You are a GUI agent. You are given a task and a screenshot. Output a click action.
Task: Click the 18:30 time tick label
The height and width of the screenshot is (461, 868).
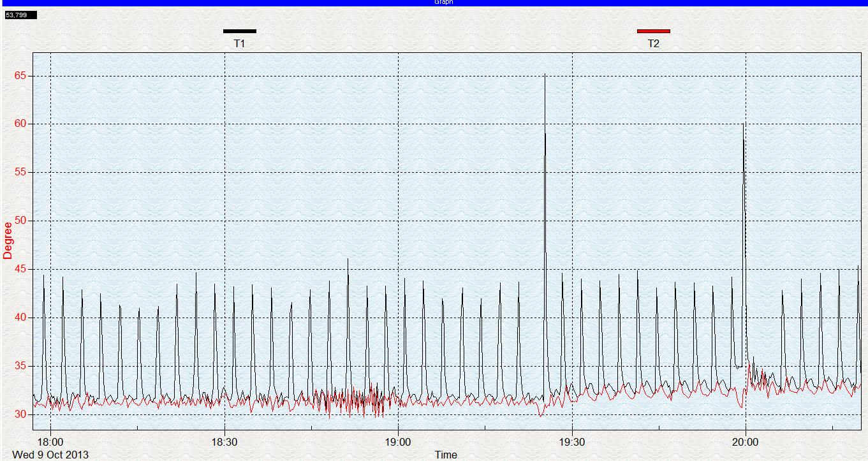224,442
